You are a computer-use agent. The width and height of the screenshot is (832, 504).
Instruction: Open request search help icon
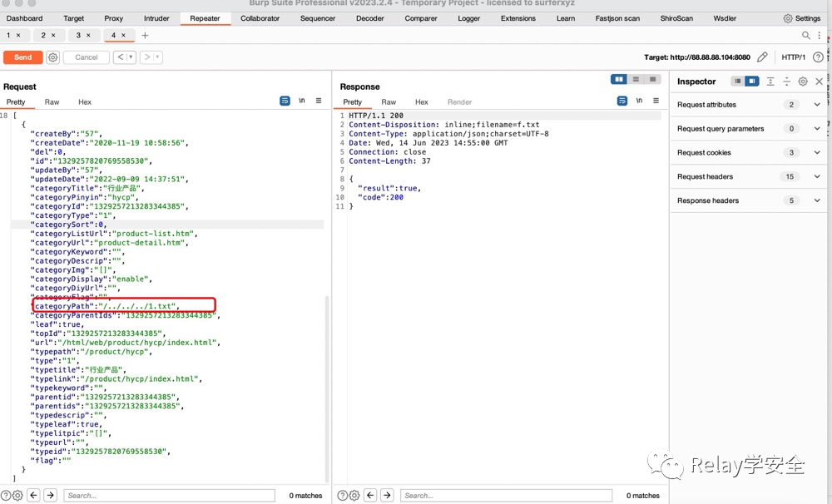pyautogui.click(x=6, y=496)
